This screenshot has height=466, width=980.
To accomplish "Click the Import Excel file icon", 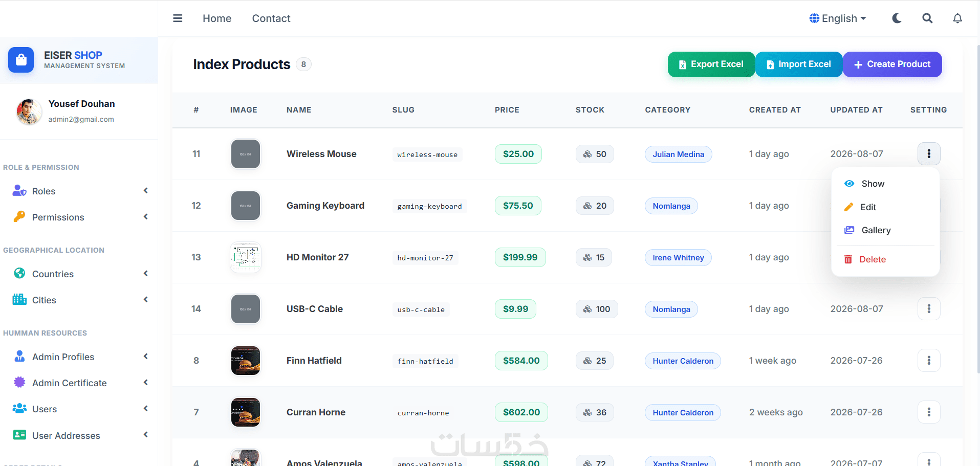I will pyautogui.click(x=770, y=64).
